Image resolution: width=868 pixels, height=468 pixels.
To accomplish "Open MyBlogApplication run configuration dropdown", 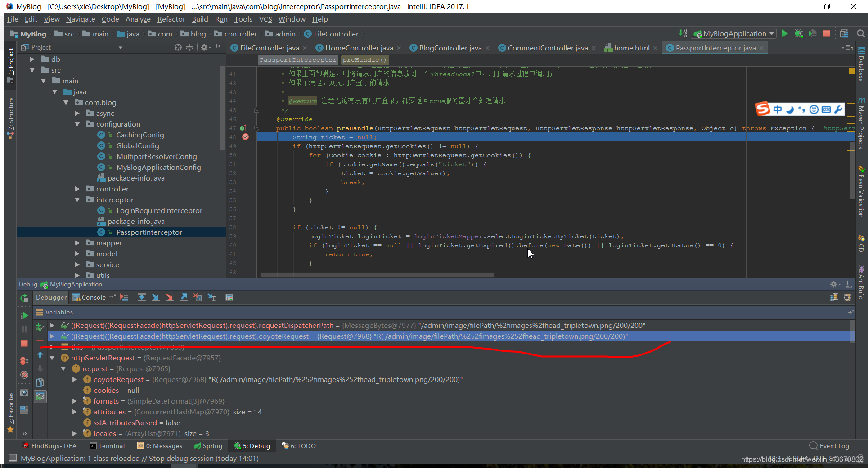I will click(734, 34).
